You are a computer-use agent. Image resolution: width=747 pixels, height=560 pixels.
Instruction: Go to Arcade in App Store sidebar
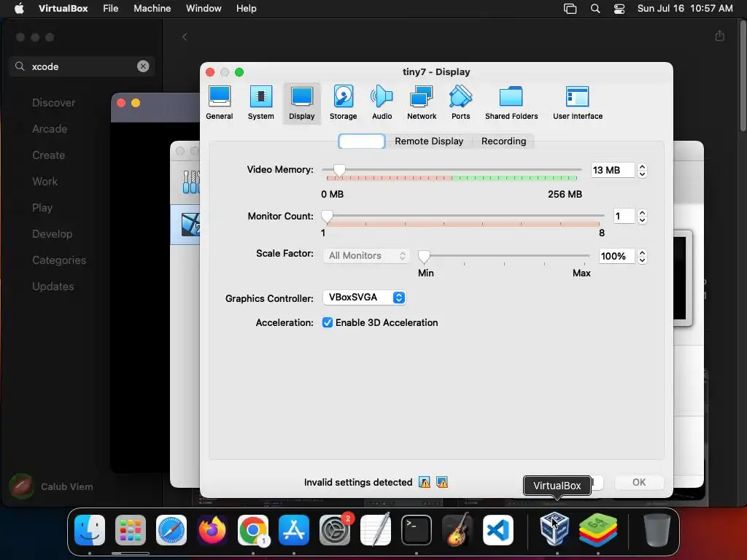click(x=50, y=129)
